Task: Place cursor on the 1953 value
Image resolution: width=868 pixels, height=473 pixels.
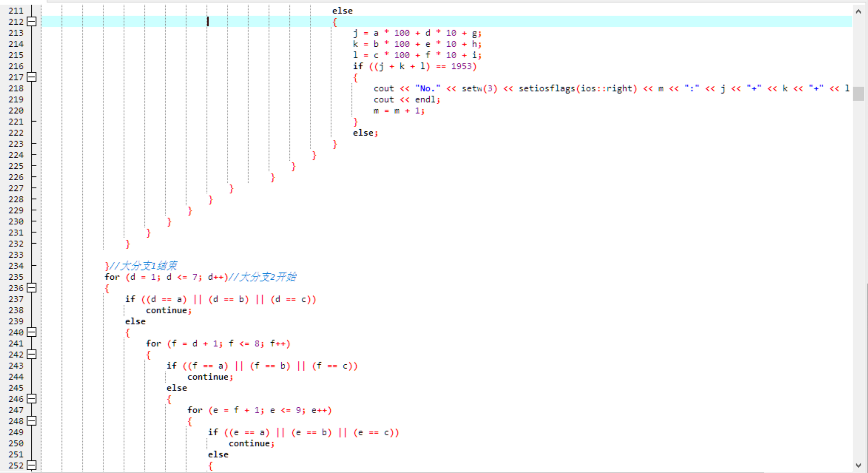Action: click(x=461, y=66)
